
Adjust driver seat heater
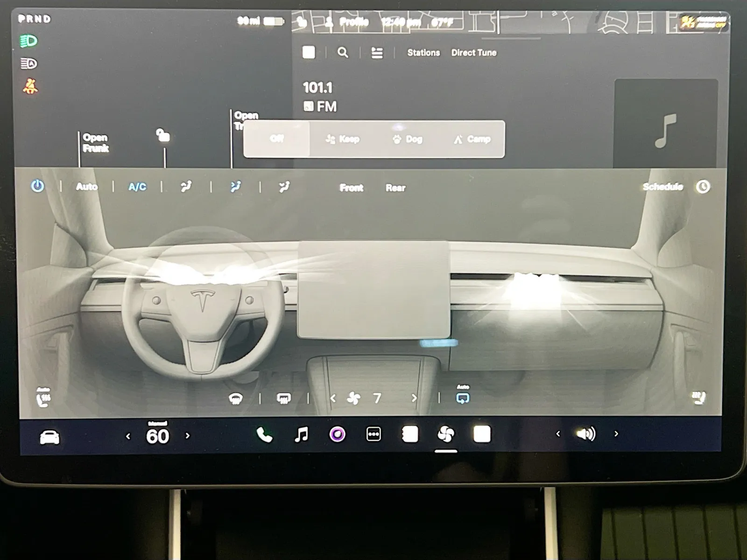[x=43, y=398]
